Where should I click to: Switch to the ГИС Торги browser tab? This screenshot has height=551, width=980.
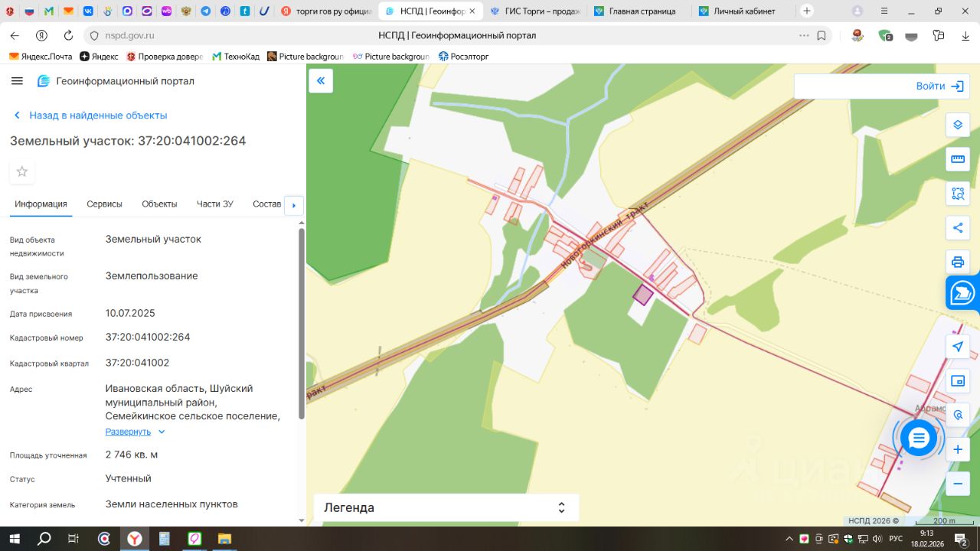535,11
